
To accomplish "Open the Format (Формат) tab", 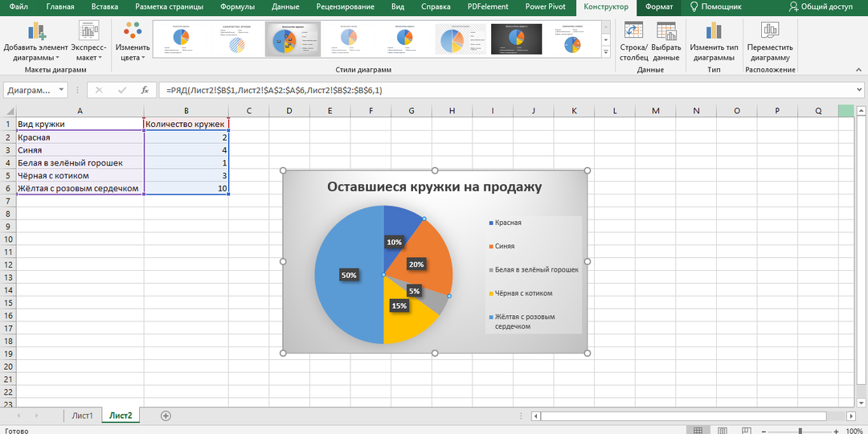I will [659, 7].
